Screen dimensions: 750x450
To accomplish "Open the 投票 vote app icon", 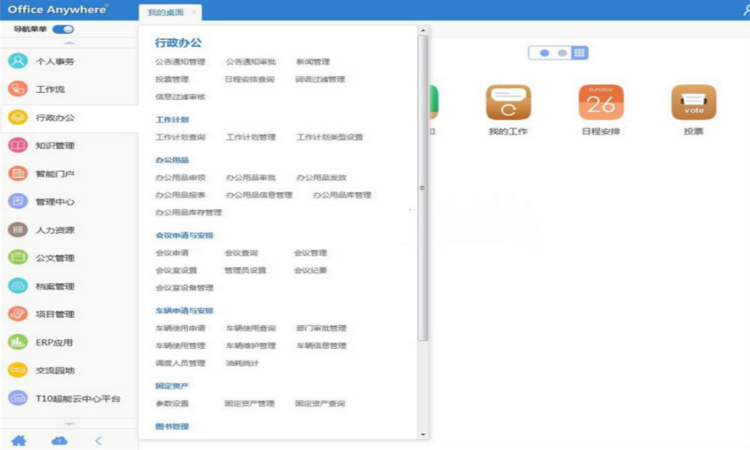I will pyautogui.click(x=694, y=102).
